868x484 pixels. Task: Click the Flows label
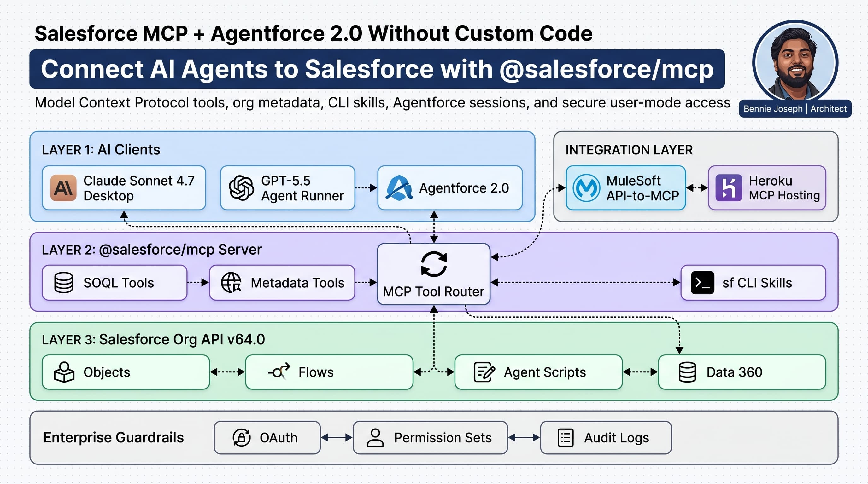click(x=316, y=372)
